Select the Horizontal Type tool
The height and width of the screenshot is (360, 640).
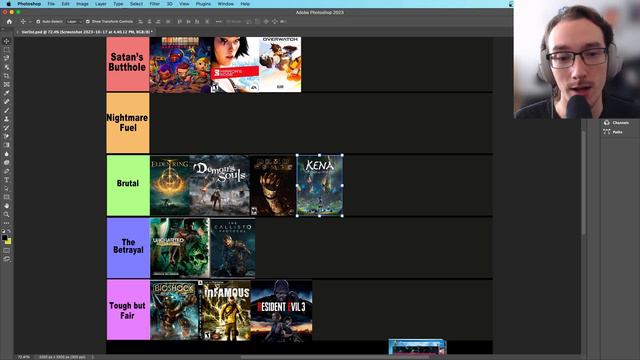pos(7,180)
